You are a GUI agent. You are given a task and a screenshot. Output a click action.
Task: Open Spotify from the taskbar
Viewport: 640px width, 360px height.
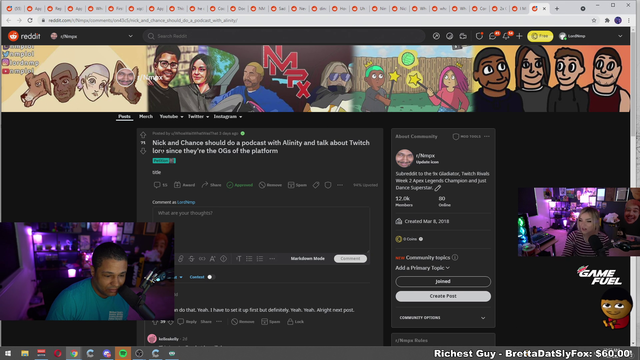123,353
